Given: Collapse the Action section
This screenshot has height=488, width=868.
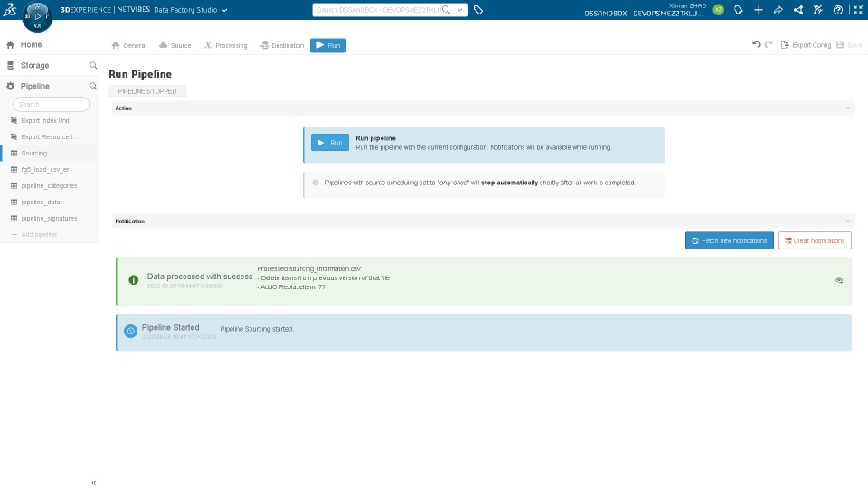Looking at the screenshot, I should pyautogui.click(x=847, y=108).
